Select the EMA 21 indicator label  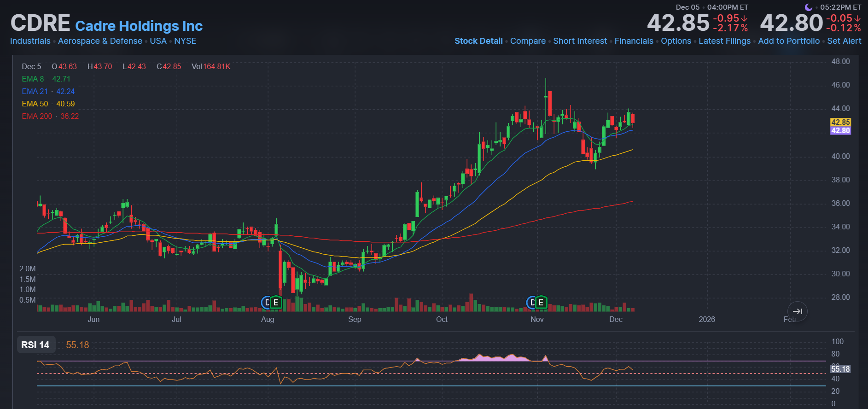[x=35, y=91]
